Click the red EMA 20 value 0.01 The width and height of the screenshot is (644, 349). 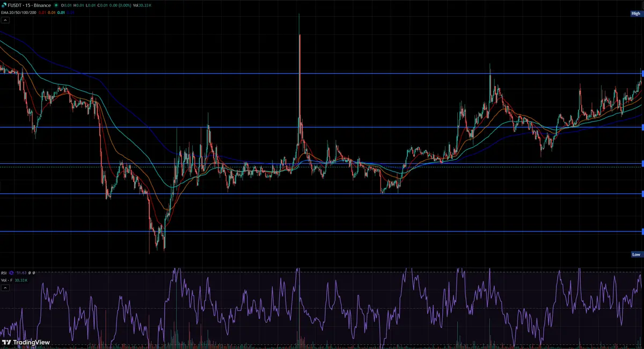point(42,13)
